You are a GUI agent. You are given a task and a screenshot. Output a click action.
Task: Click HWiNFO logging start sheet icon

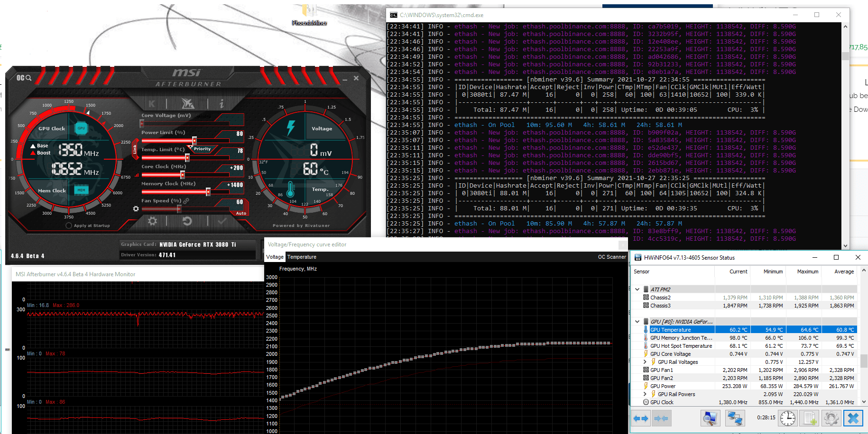[810, 418]
